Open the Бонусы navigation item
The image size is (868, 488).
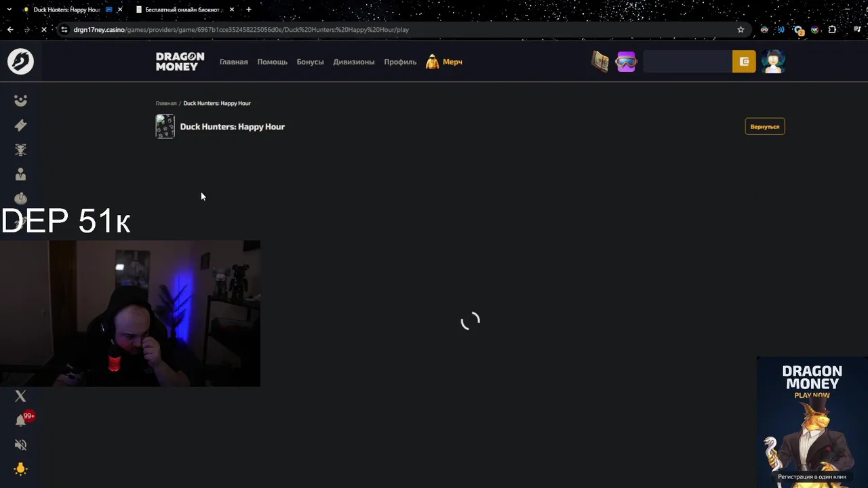click(x=310, y=62)
